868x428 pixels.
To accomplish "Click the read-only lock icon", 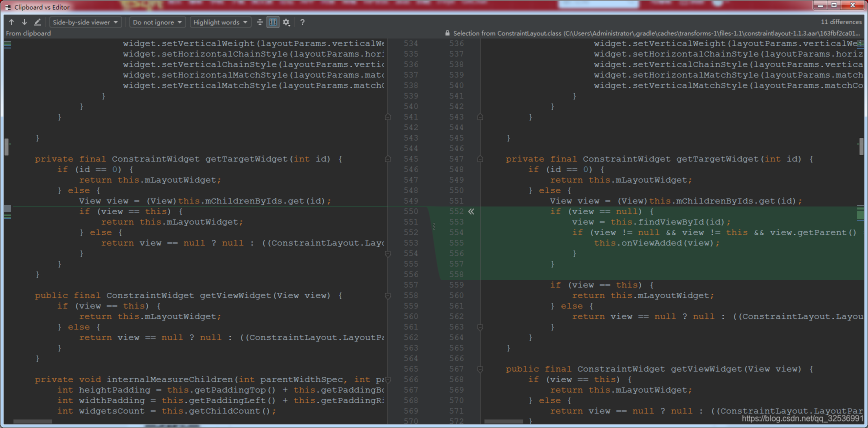I will [447, 33].
